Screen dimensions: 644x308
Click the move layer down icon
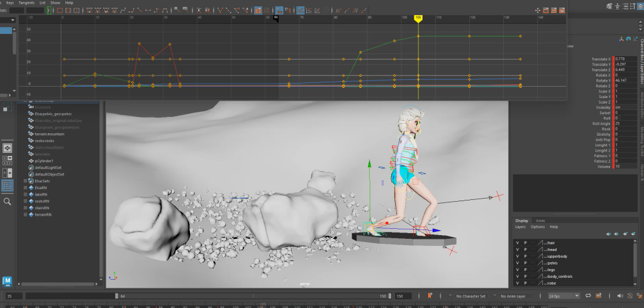616,234
